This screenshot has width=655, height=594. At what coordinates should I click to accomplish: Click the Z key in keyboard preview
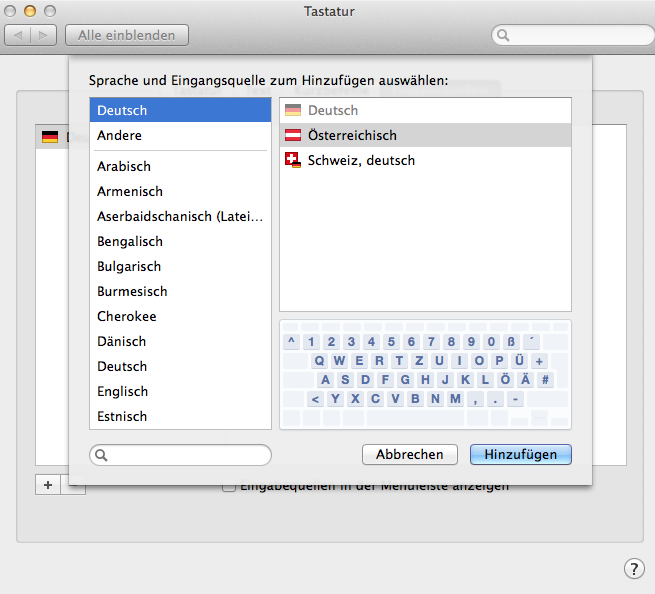click(419, 360)
